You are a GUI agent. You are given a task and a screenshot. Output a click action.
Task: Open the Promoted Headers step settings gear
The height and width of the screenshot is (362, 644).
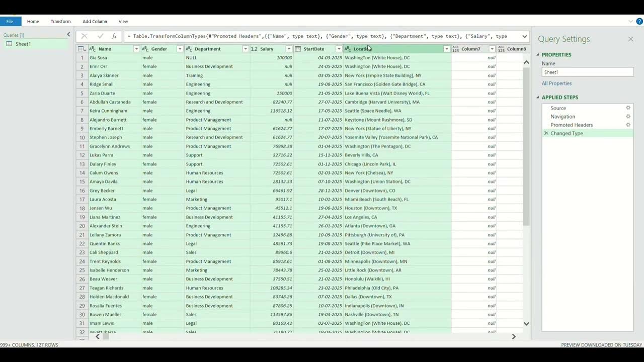(x=628, y=125)
